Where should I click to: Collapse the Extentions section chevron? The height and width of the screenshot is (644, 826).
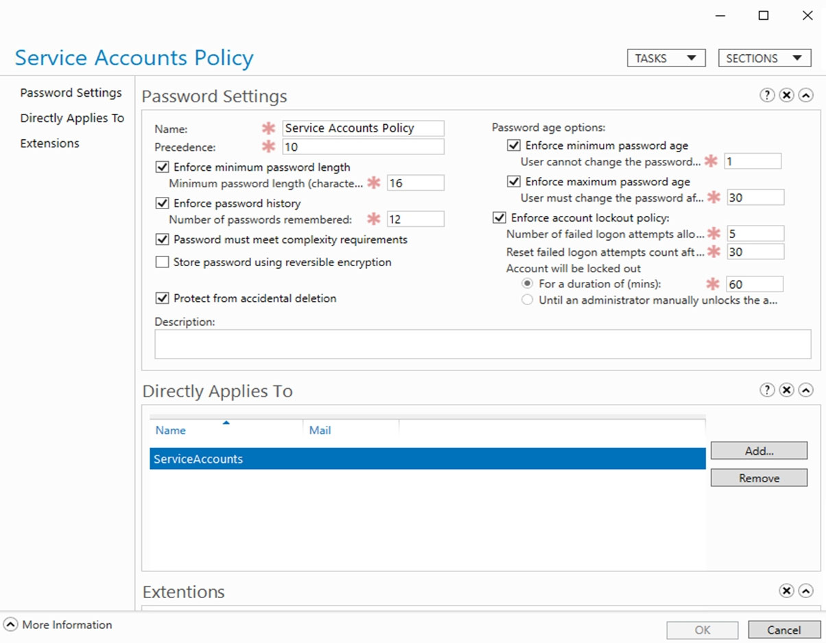coord(806,591)
